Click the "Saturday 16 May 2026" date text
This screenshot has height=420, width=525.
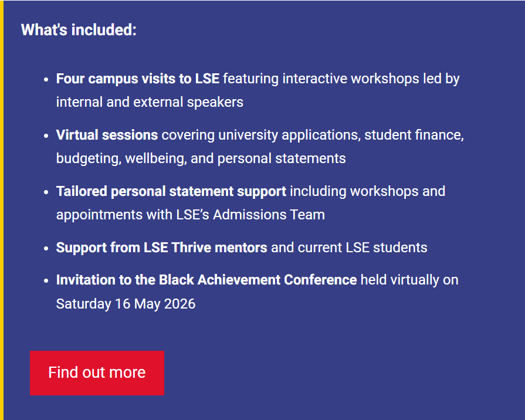(x=126, y=304)
